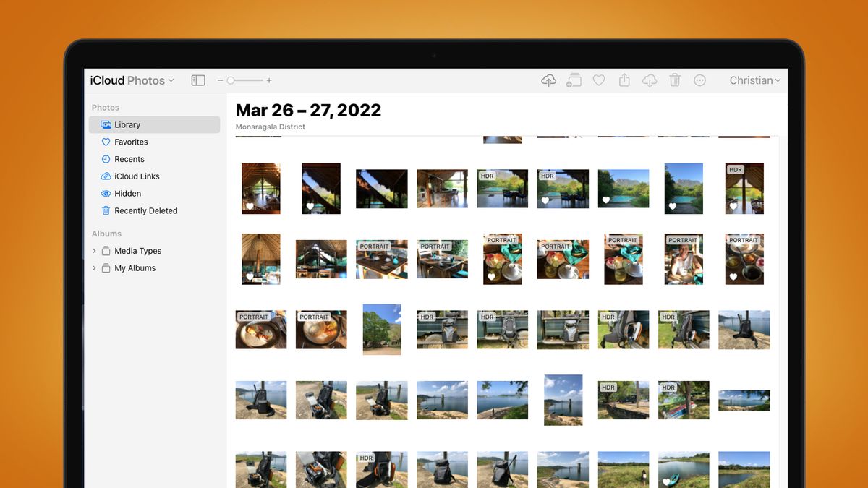The height and width of the screenshot is (488, 868).
Task: Upload photos using the cloud upload icon
Action: point(548,80)
